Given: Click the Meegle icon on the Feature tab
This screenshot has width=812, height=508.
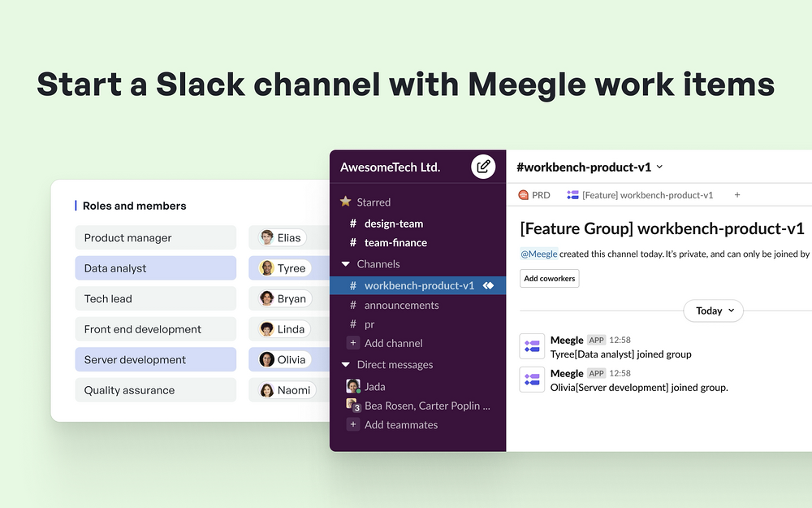Looking at the screenshot, I should pos(572,195).
